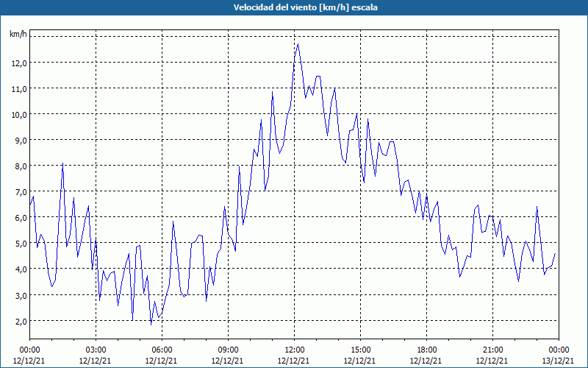This screenshot has height=368, width=588.
Task: Click the 09:00 time axis label
Action: (228, 350)
